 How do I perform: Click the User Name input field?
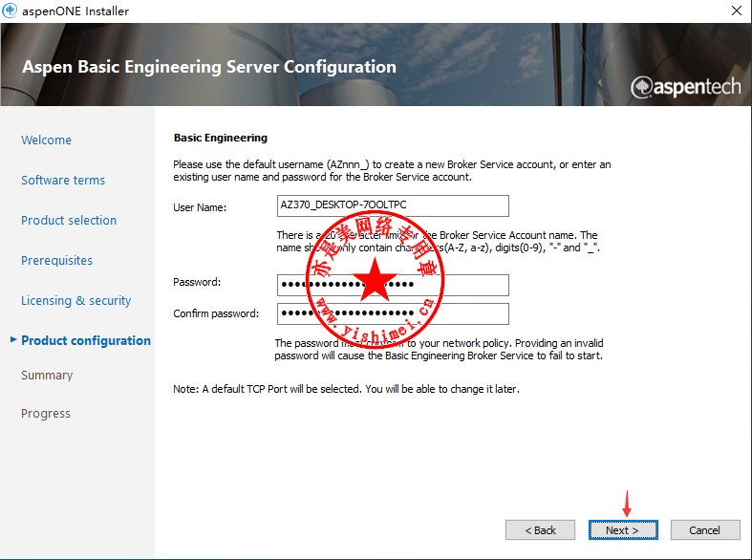coord(393,205)
